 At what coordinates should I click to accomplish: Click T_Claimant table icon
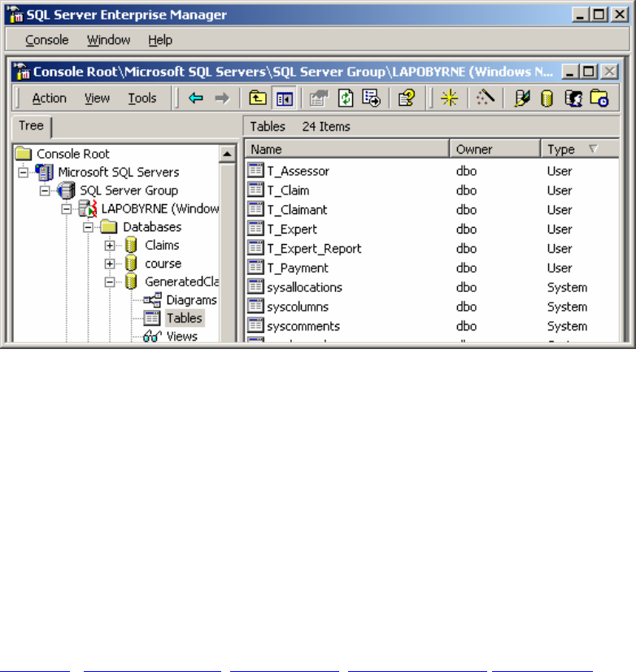tap(255, 210)
